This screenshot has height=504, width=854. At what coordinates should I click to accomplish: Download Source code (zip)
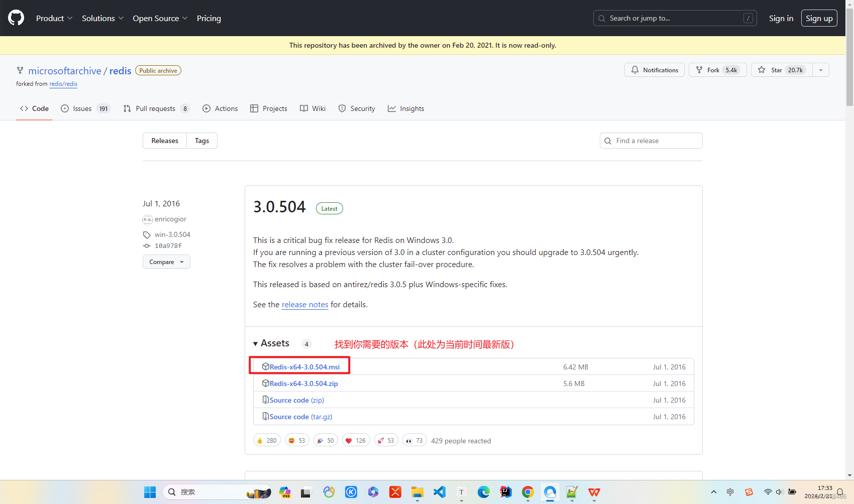click(x=296, y=400)
